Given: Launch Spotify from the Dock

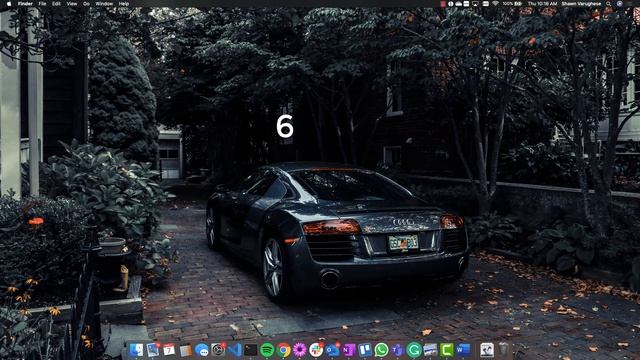Looking at the screenshot, I should point(267,350).
